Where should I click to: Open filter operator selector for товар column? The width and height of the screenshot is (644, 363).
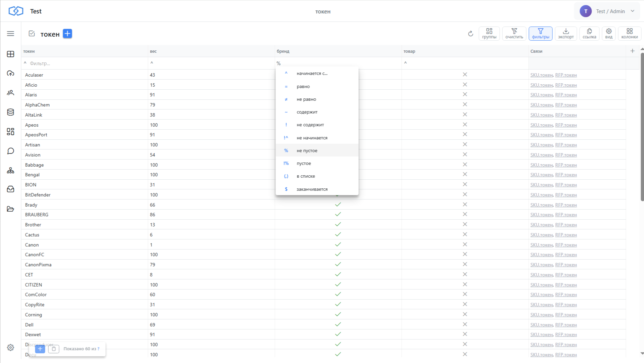405,63
